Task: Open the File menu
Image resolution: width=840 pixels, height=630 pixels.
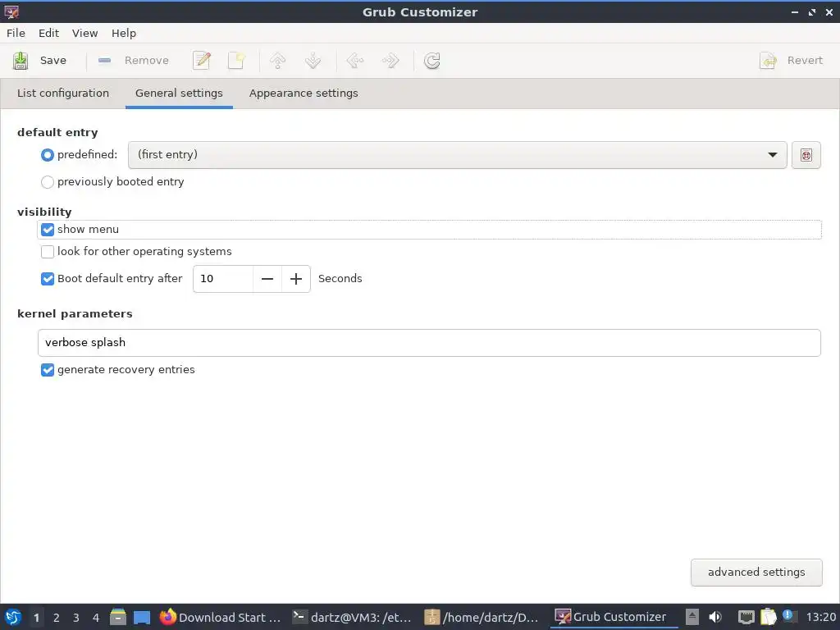Action: [16, 33]
